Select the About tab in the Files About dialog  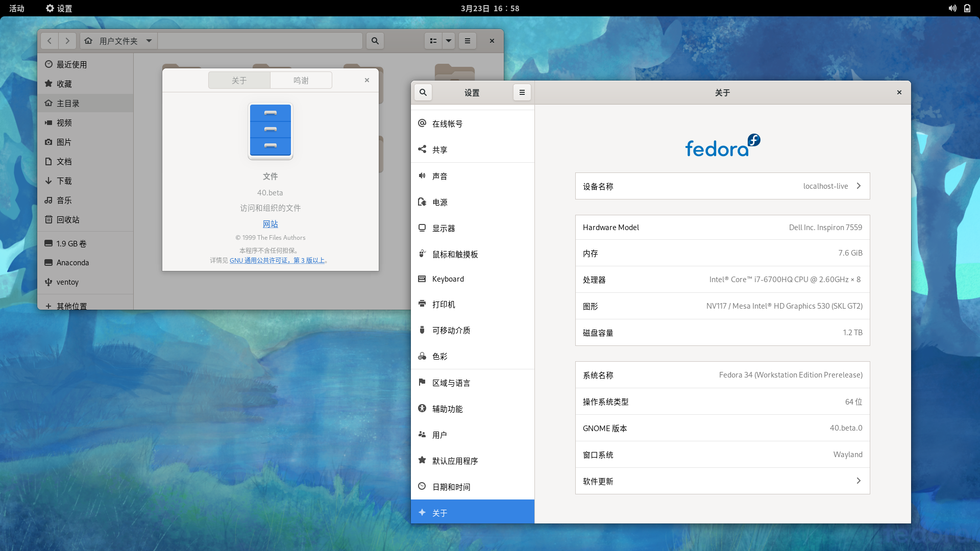coord(239,80)
